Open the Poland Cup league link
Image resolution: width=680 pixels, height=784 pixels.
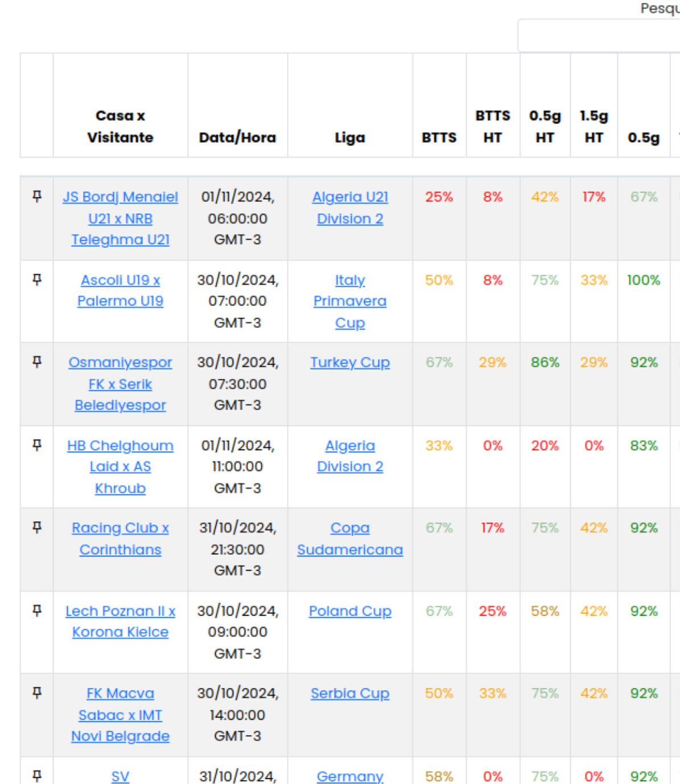click(x=349, y=611)
